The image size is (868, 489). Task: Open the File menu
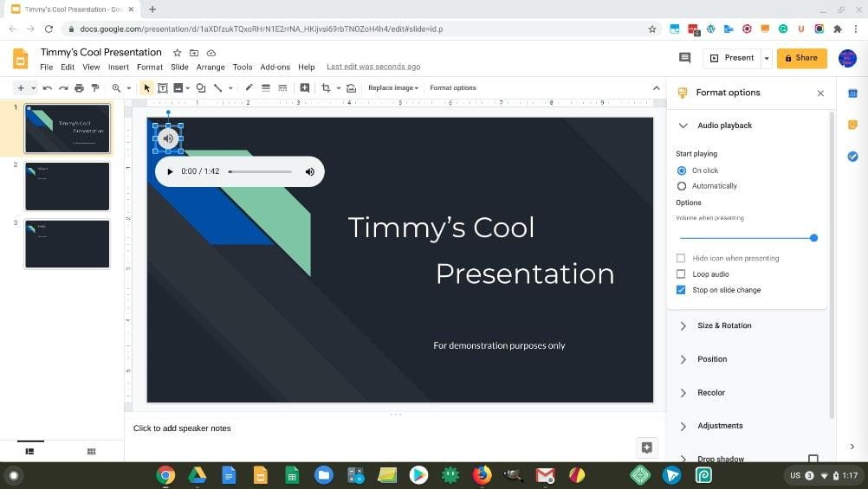click(47, 67)
